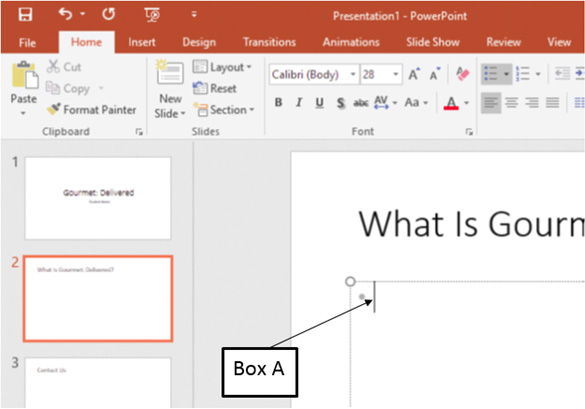Click the Save icon in the title bar

click(25, 15)
